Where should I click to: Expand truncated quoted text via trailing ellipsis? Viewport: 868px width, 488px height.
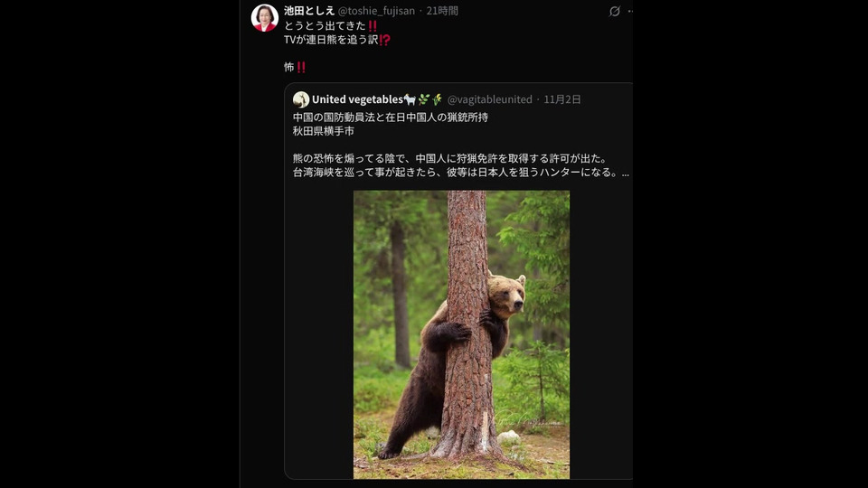coord(625,173)
